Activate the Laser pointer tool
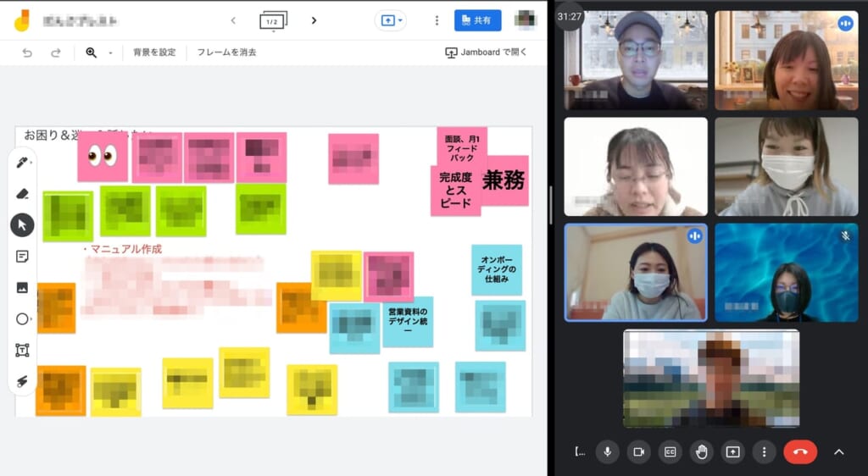Viewport: 868px width, 476px height. click(22, 381)
